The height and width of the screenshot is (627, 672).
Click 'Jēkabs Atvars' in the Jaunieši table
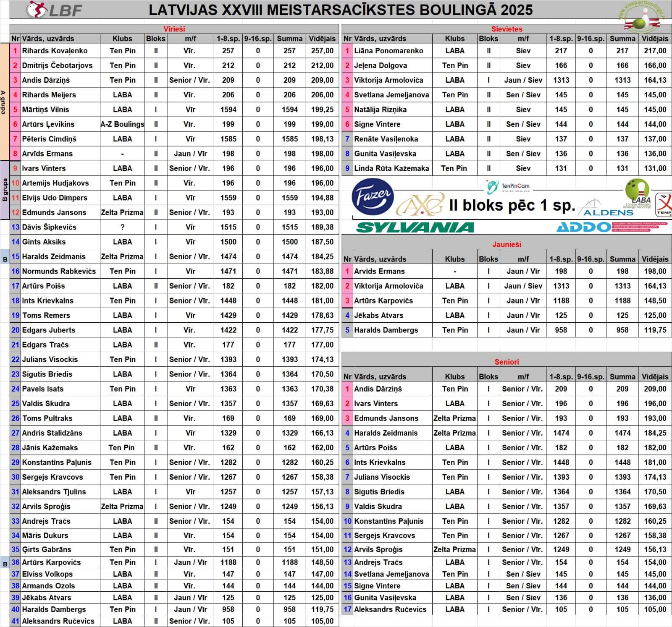392,315
